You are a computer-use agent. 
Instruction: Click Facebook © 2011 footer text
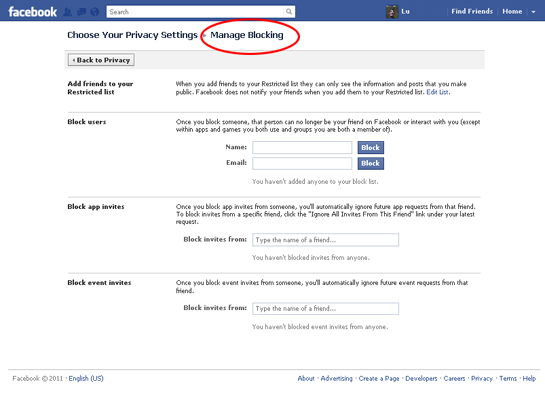click(x=38, y=378)
